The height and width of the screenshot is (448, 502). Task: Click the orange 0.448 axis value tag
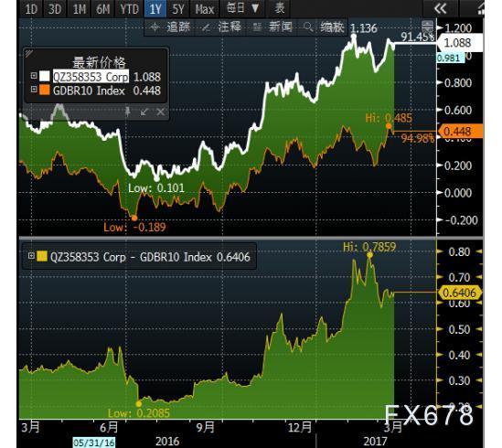460,132
